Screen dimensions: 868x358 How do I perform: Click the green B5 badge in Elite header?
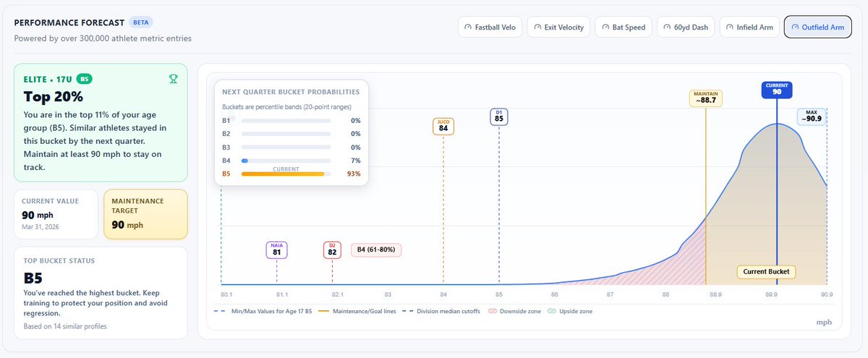(85, 78)
